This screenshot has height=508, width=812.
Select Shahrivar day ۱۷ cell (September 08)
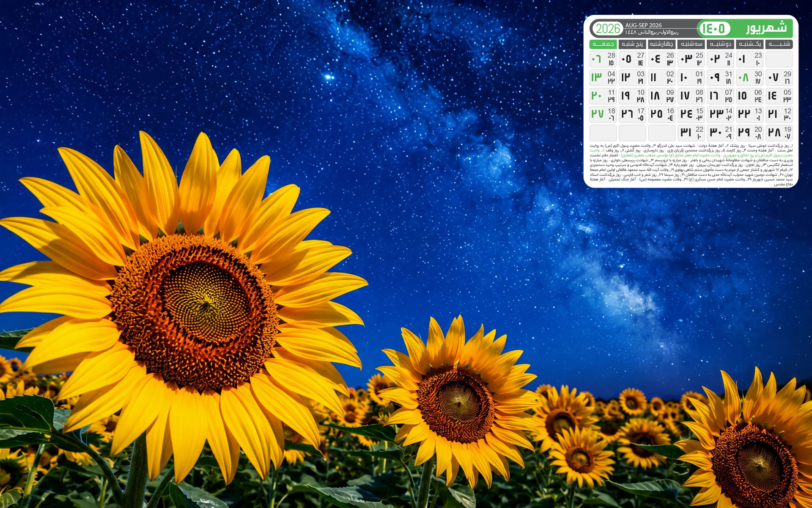tap(691, 96)
